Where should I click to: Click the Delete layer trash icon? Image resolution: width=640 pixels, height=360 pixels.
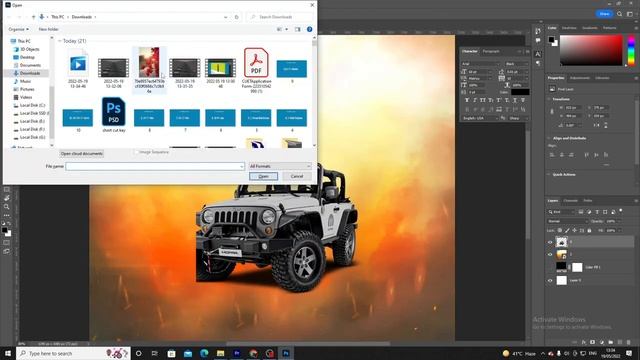[x=629, y=342]
